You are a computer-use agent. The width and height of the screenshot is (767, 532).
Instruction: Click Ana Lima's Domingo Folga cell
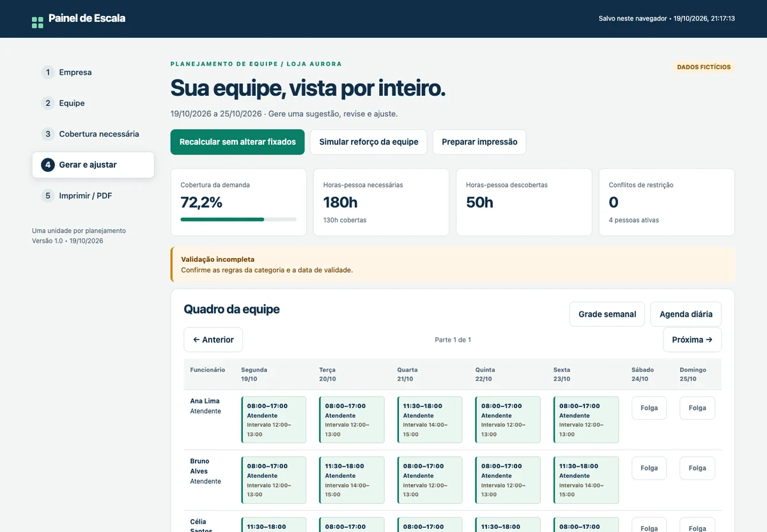697,408
